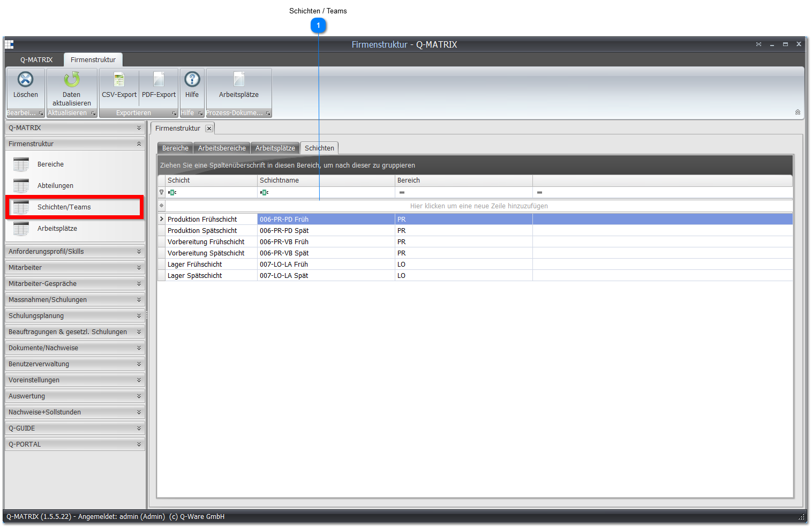This screenshot has height=528, width=812.
Task: Expand the Anforderungsprofil/Skills panel
Action: point(75,251)
